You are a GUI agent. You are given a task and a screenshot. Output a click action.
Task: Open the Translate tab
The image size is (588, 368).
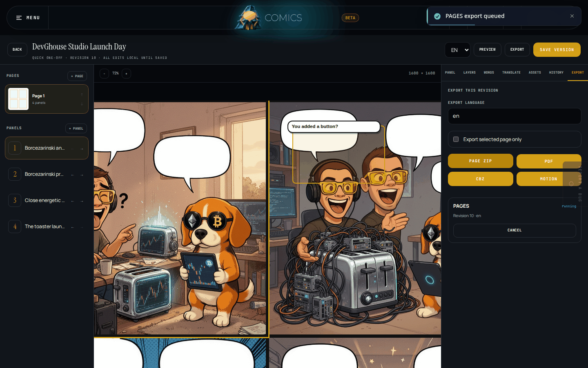point(511,73)
